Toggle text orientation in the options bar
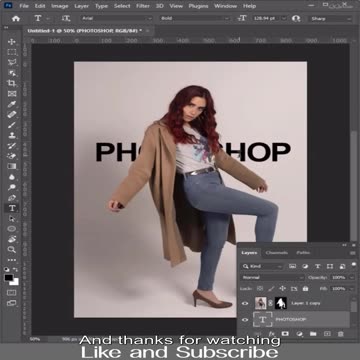This screenshot has width=360, height=360. [66, 19]
